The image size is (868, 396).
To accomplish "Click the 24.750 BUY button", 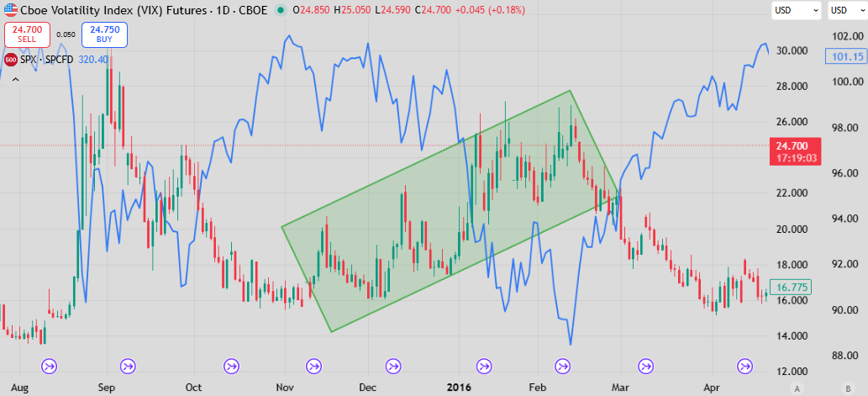I will 104,34.
